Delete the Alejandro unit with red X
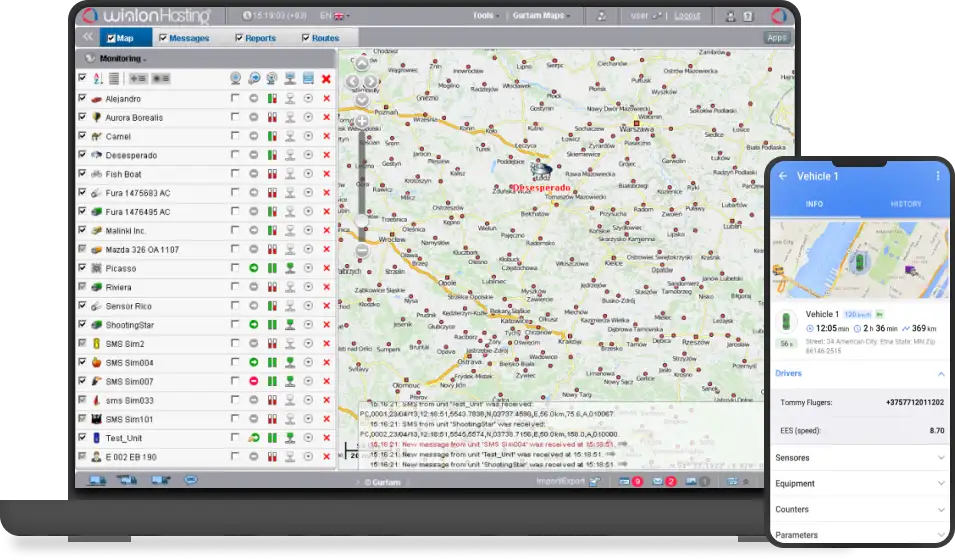Screen dimensions: 955x560 [326, 99]
